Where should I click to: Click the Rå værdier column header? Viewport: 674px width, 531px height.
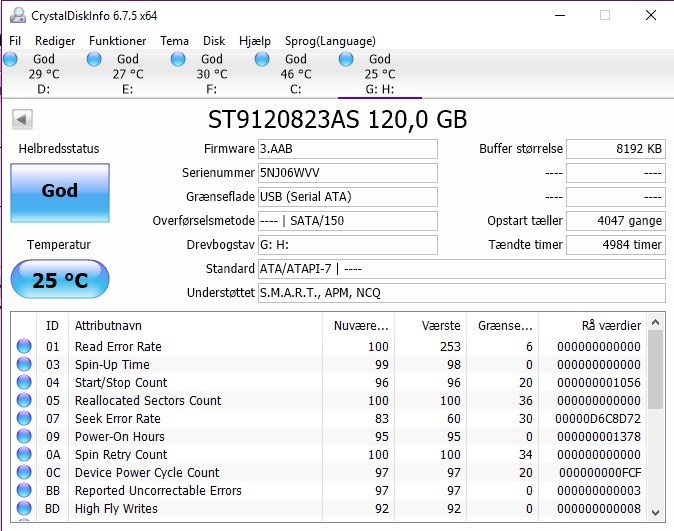click(x=592, y=325)
